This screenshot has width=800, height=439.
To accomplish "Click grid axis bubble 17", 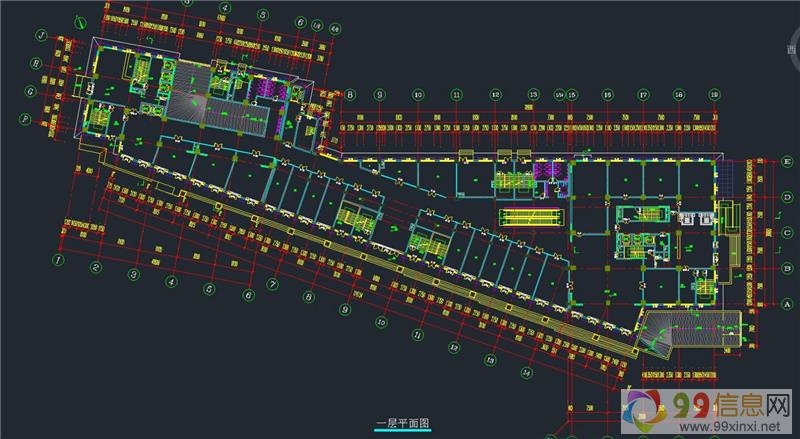I will 643,94.
